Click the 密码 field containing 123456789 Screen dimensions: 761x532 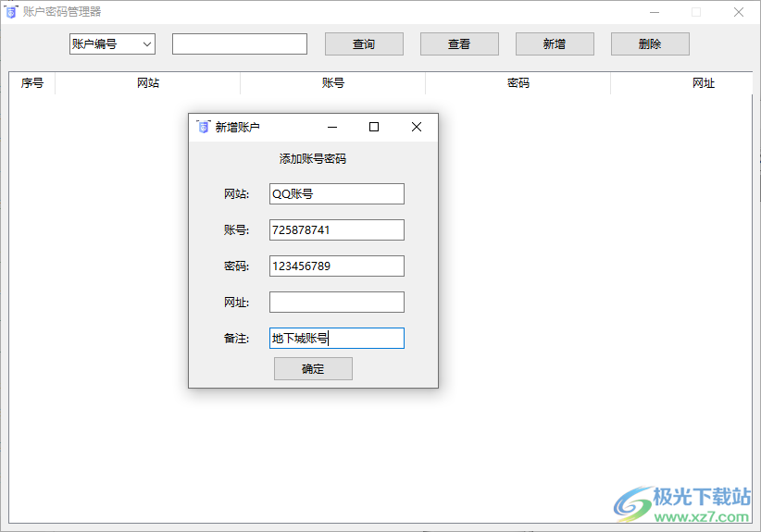pos(337,266)
